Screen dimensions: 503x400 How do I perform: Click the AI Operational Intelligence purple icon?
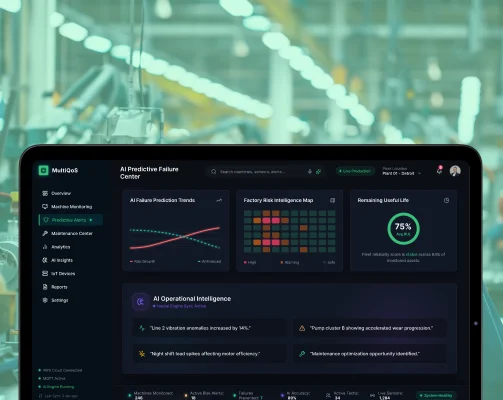[x=140, y=302]
